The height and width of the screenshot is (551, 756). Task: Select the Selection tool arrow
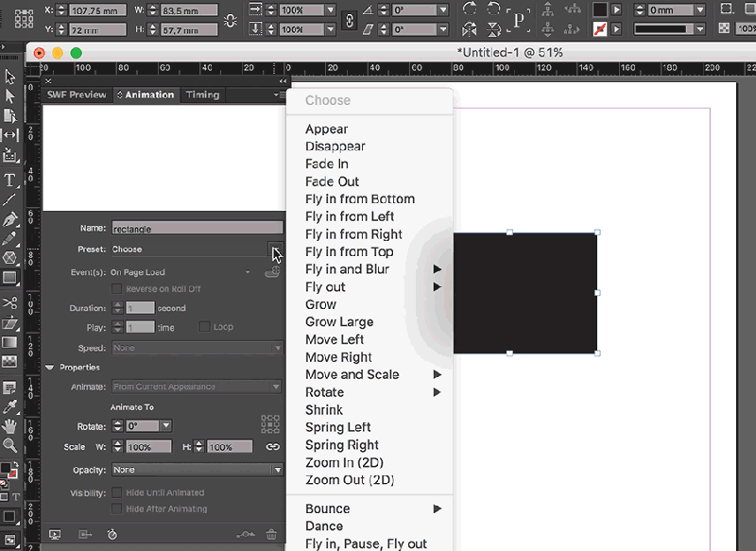9,77
